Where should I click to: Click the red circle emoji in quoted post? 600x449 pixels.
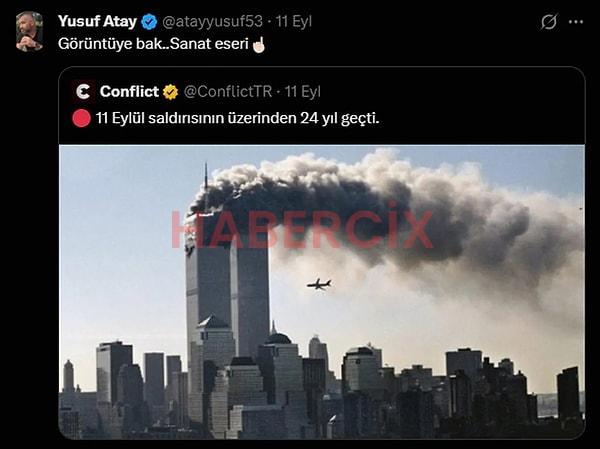[x=82, y=118]
